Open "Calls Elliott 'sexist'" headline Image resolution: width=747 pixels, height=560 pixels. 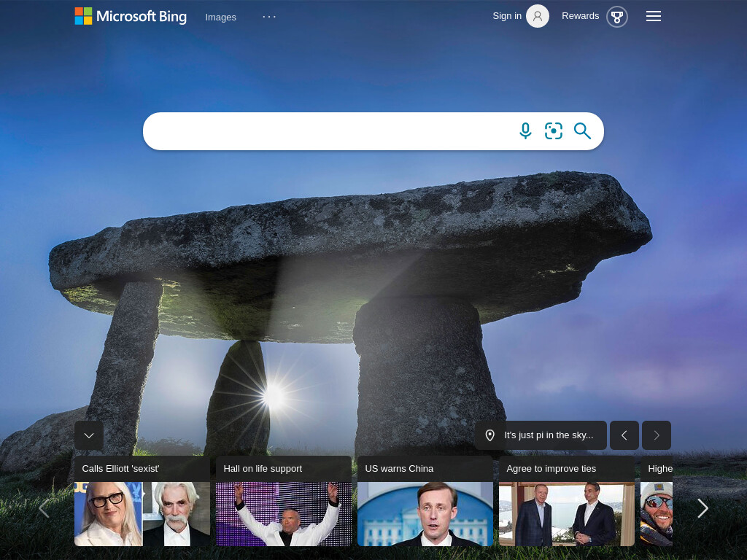pos(120,469)
